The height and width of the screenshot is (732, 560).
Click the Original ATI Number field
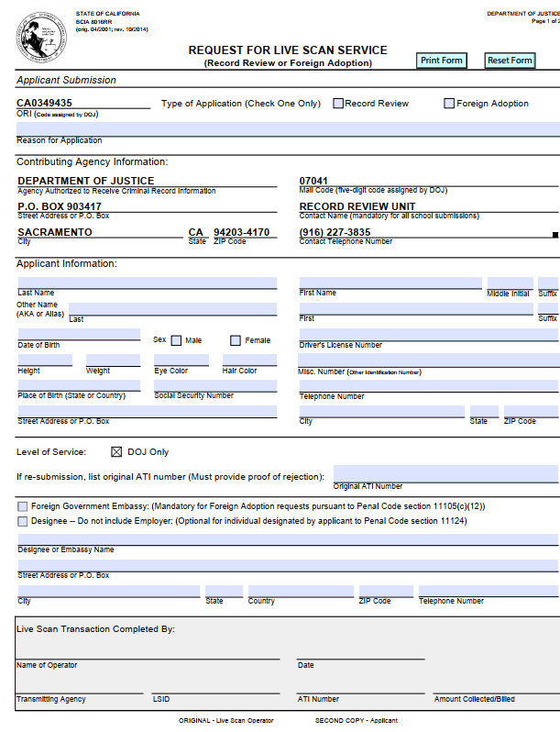[x=445, y=473]
